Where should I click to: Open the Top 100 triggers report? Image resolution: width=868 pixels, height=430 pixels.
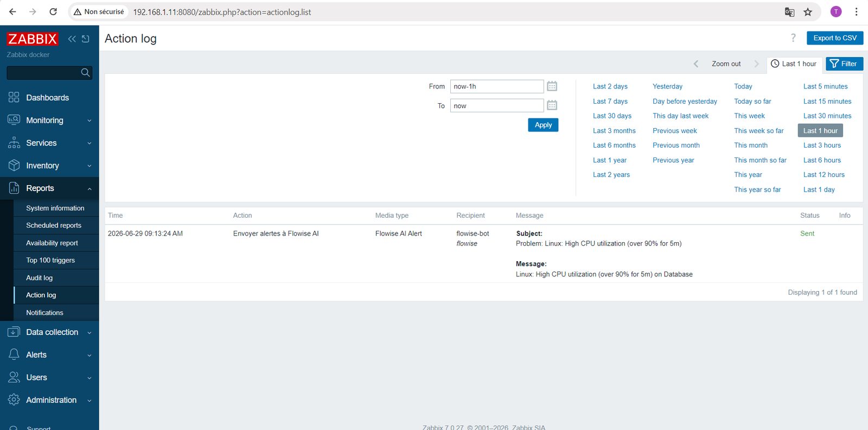[x=50, y=260]
